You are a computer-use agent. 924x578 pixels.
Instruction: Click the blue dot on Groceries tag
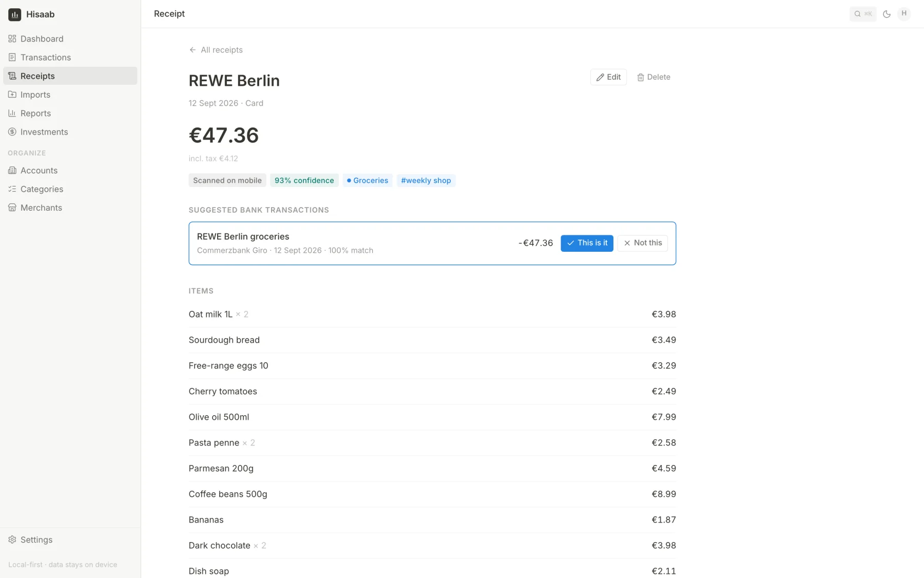coord(349,180)
